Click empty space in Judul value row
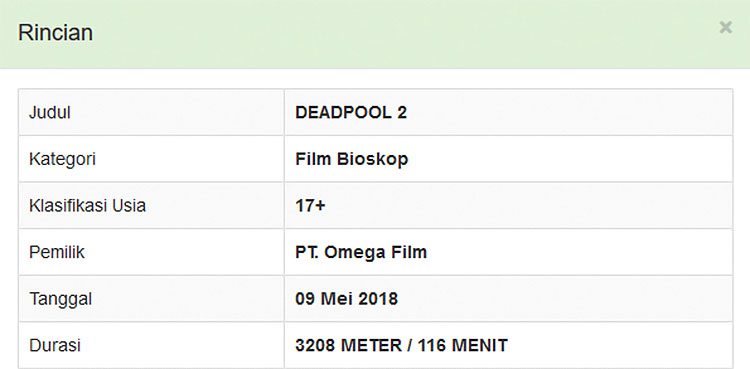 coord(569,112)
